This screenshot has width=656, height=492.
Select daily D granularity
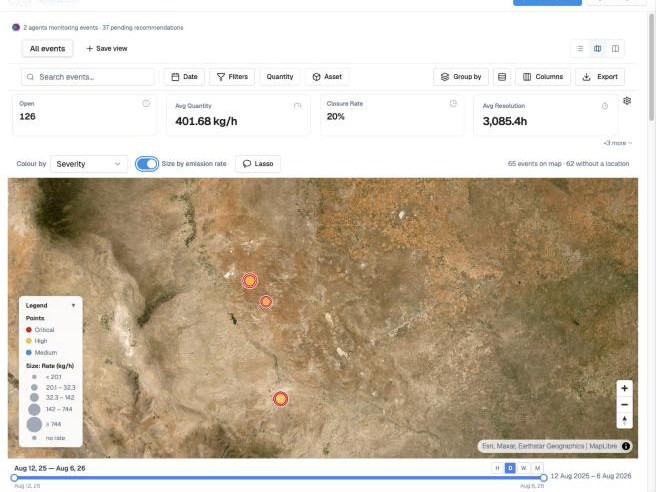click(510, 468)
